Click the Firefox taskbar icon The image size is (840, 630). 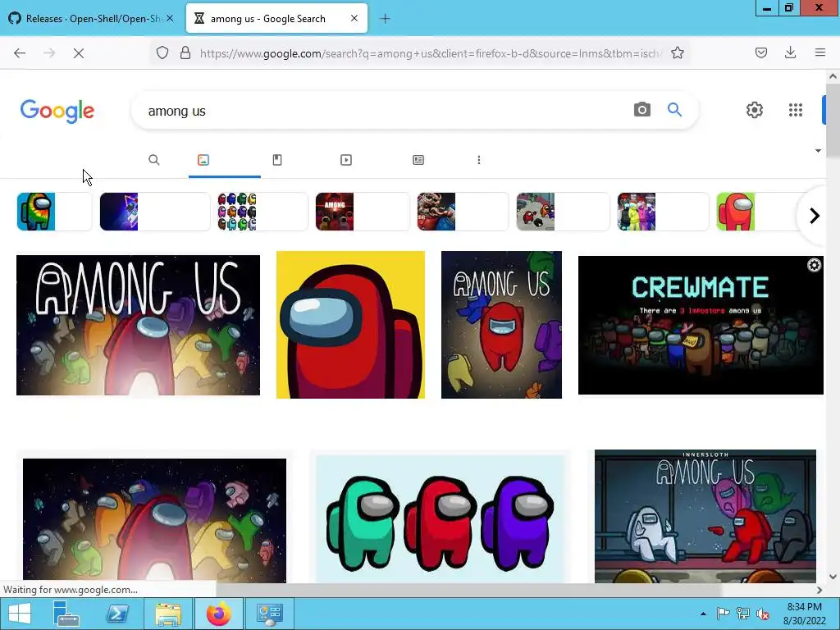pos(218,614)
